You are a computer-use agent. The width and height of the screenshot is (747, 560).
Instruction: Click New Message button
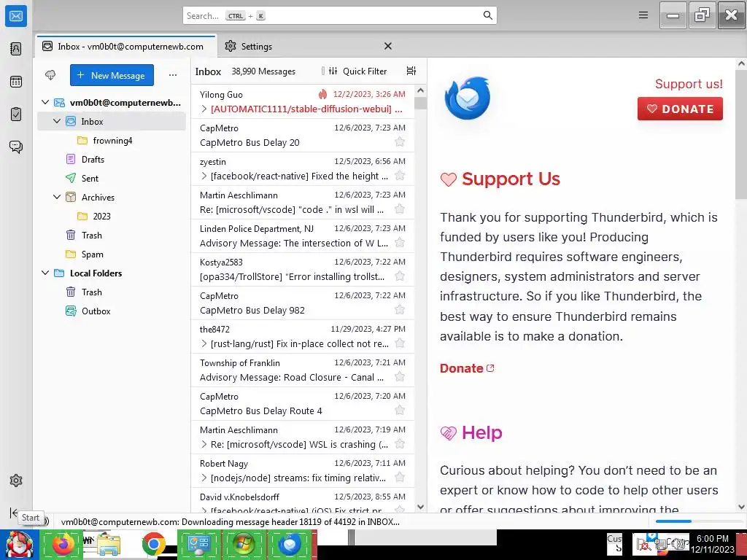point(112,75)
